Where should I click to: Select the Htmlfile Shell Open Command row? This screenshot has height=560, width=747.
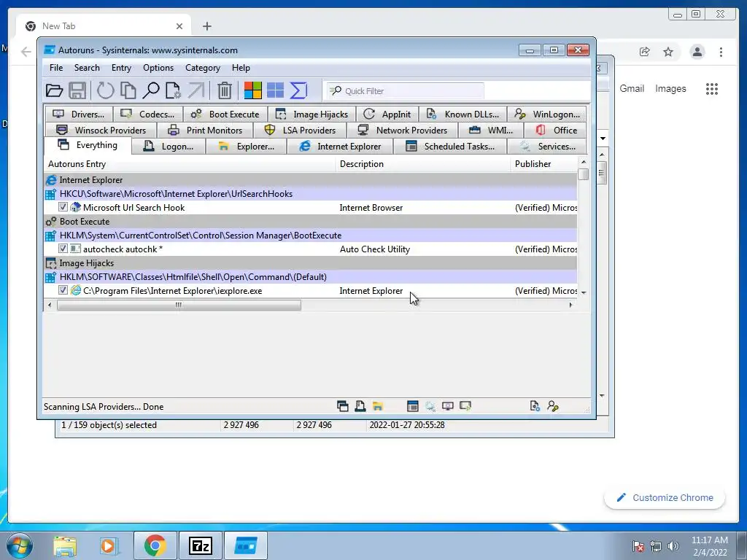point(310,276)
